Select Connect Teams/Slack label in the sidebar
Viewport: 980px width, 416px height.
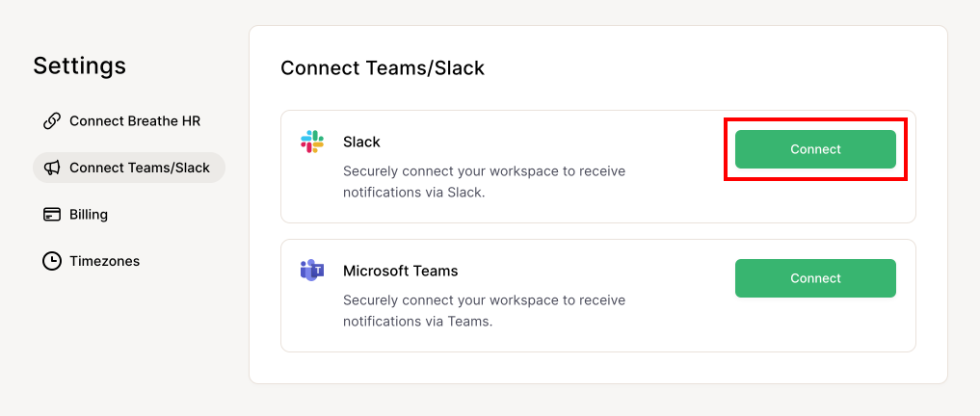[140, 168]
